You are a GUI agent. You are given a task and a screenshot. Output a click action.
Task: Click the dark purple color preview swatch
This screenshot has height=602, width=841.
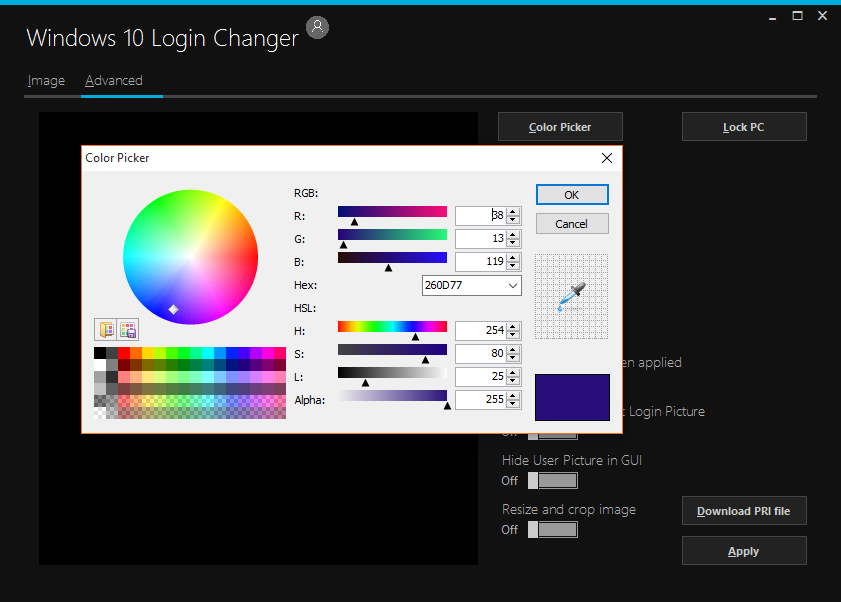tap(571, 397)
